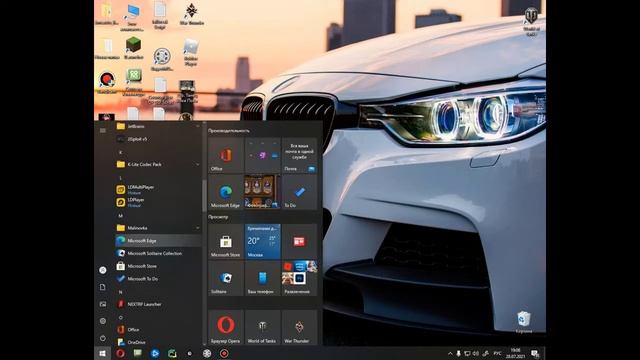Expand the JetBrains folder
The height and width of the screenshot is (360, 640).
[158, 127]
